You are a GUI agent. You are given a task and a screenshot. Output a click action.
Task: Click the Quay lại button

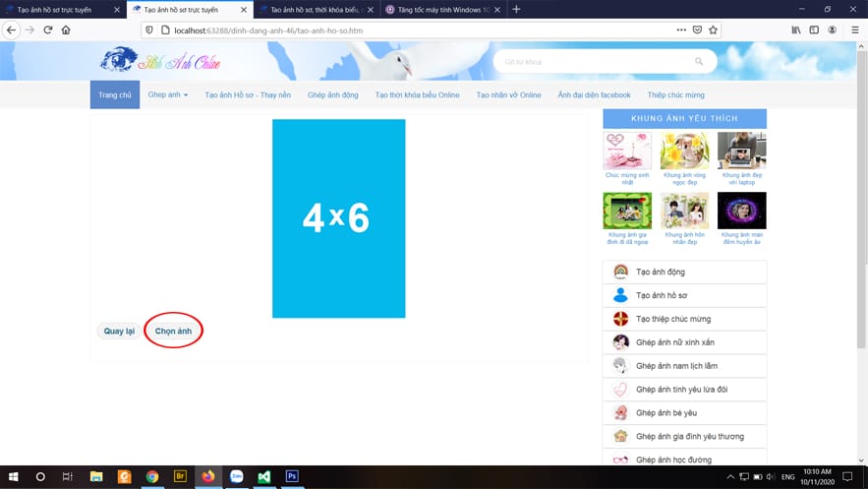click(x=119, y=332)
